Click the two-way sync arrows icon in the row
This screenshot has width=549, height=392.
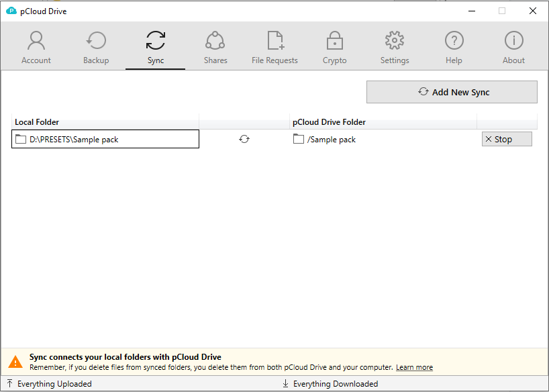click(244, 139)
